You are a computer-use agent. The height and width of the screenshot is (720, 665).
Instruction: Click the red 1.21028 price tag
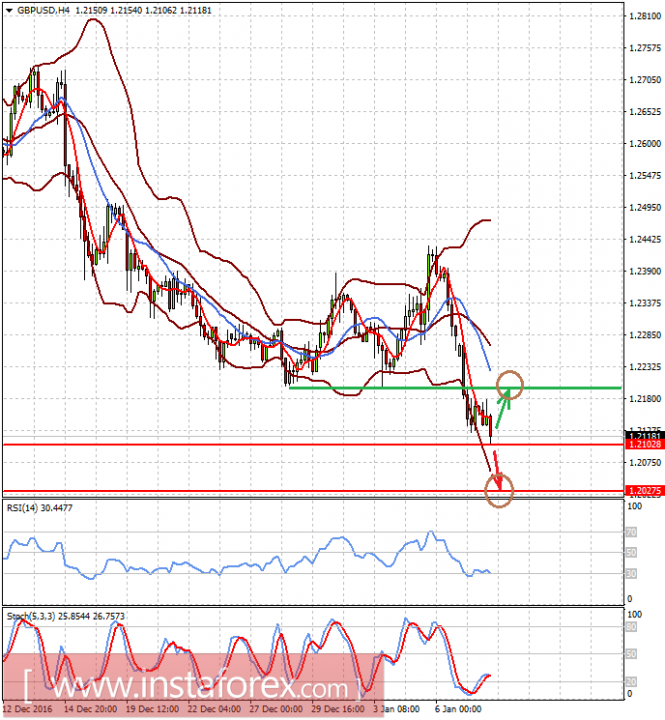[645, 473]
